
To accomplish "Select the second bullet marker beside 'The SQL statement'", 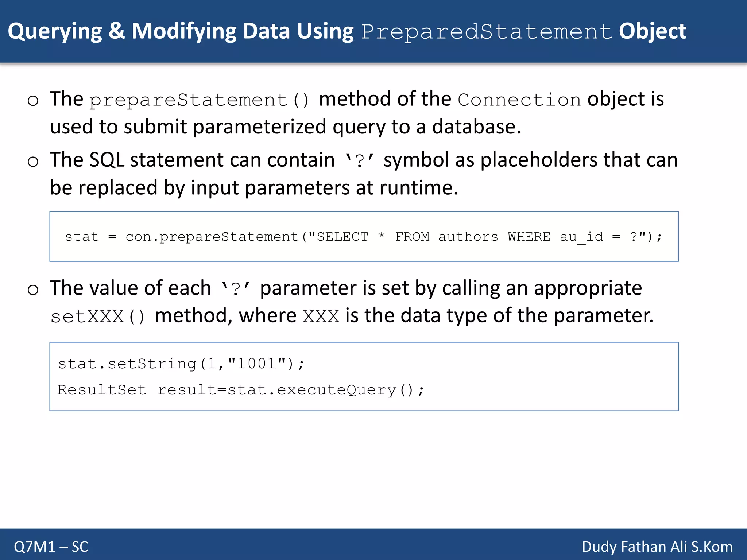I will click(x=33, y=162).
